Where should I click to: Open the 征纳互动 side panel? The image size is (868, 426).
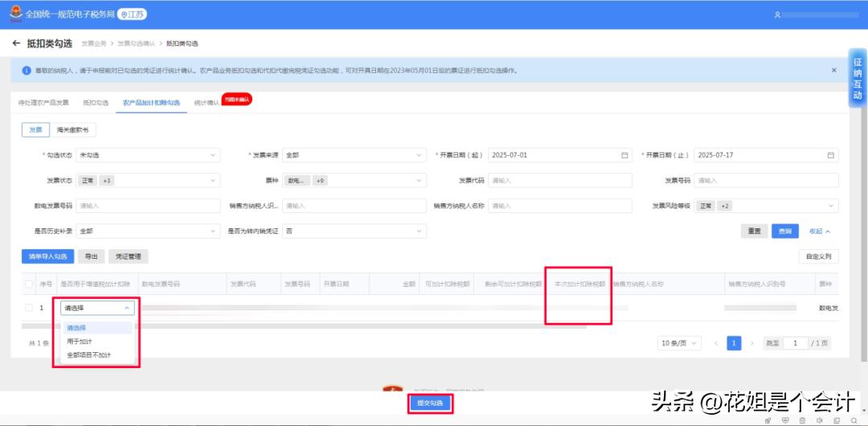[858, 78]
